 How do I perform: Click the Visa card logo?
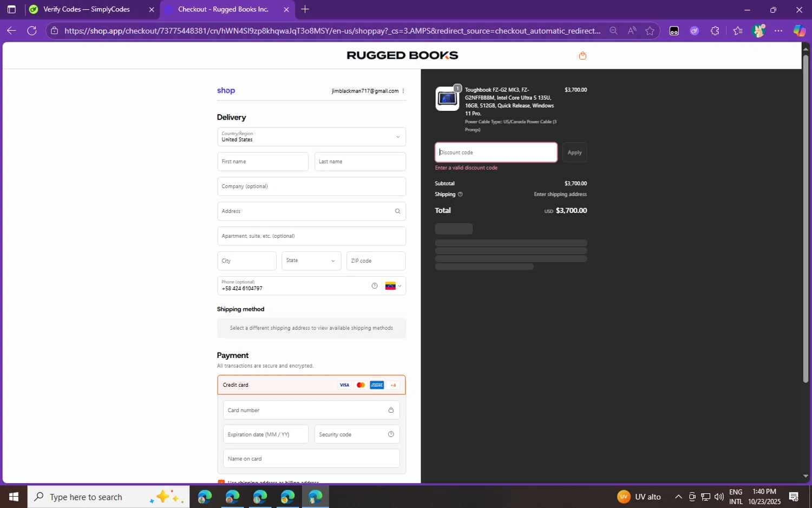(344, 385)
